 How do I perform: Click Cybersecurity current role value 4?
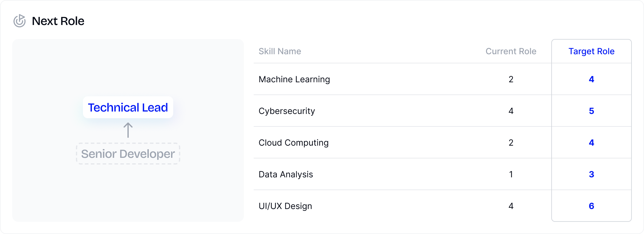point(511,111)
